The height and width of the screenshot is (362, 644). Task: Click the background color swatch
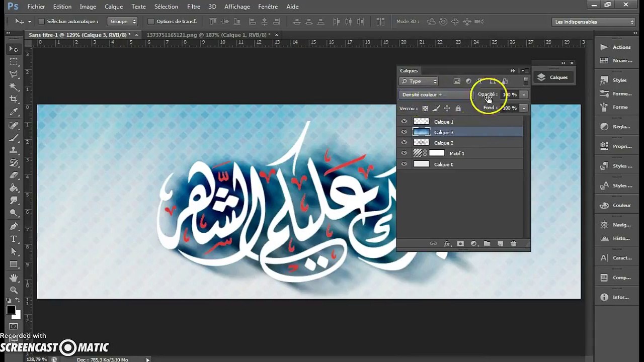coord(18,315)
